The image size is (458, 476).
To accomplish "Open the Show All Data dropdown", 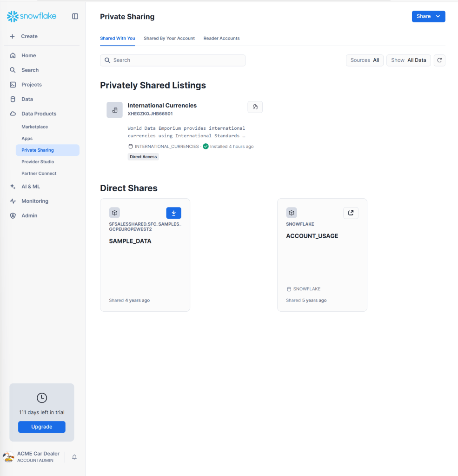I will click(408, 60).
